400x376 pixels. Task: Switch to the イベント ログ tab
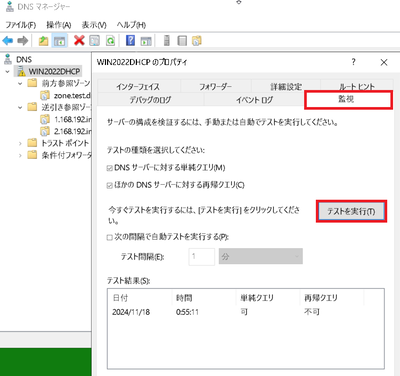click(254, 100)
